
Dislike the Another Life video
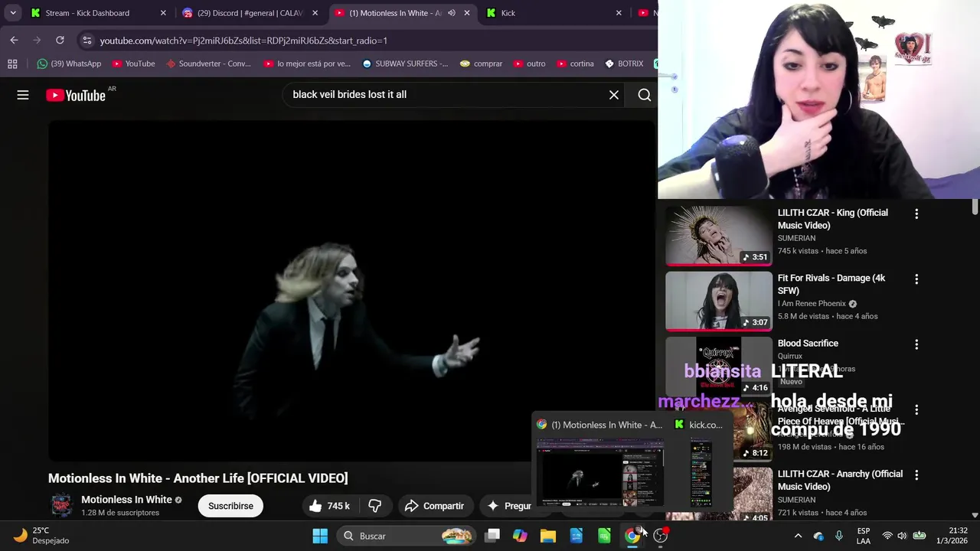click(375, 506)
